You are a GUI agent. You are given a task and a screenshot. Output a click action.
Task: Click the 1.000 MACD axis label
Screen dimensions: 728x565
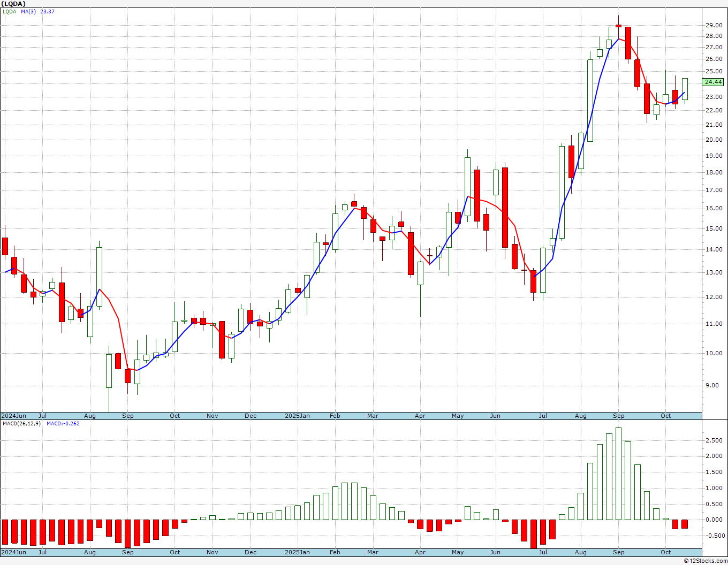[714, 488]
